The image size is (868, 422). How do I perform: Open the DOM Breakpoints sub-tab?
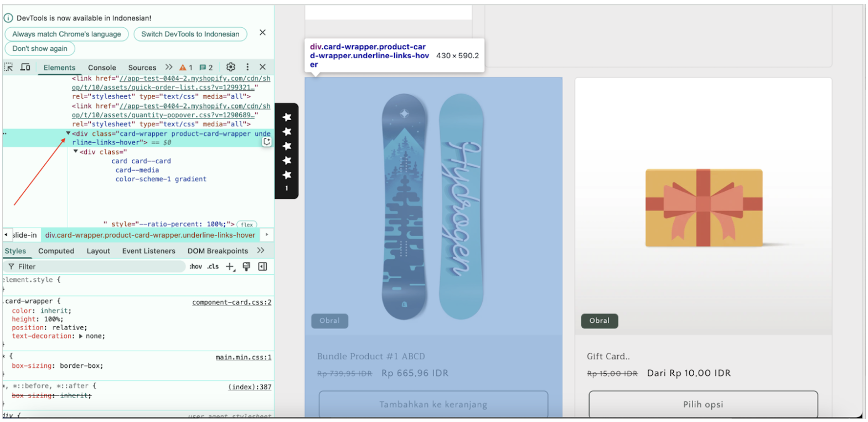point(218,251)
